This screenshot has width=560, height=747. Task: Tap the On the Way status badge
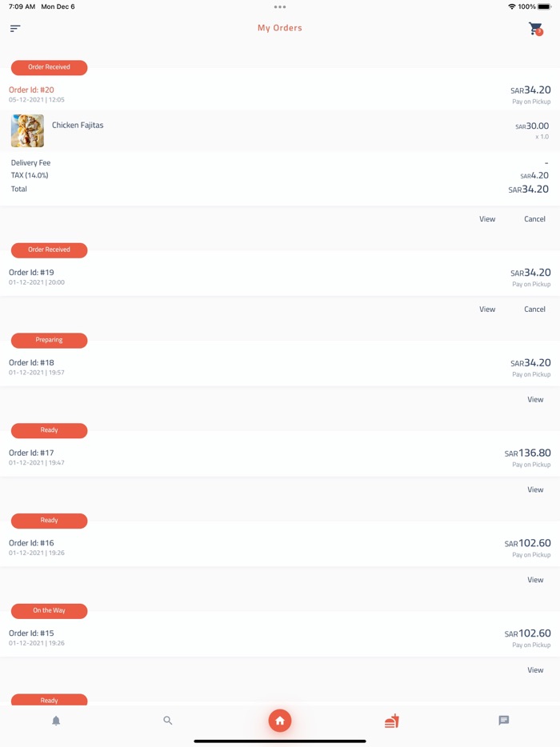49,610
